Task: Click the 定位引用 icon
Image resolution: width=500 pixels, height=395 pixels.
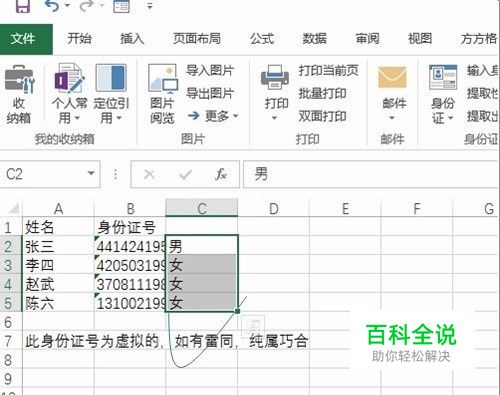Action: pos(111,78)
